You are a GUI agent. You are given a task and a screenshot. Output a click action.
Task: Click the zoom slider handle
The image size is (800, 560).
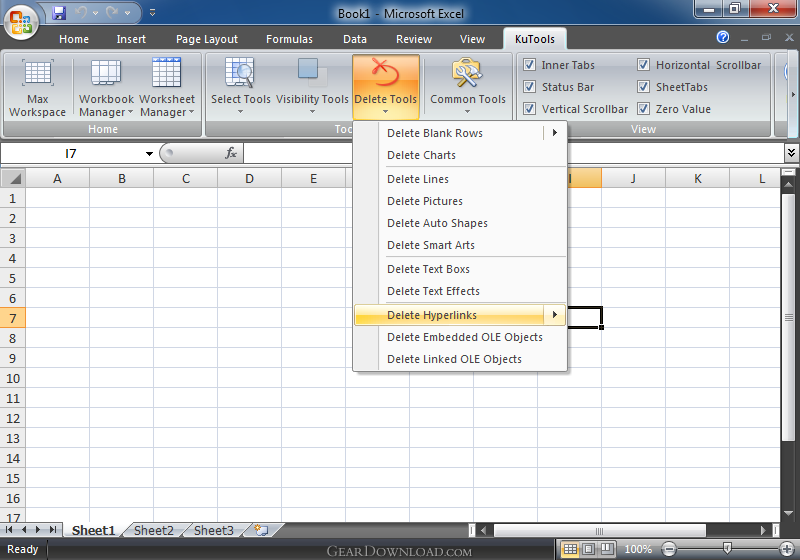(x=727, y=549)
